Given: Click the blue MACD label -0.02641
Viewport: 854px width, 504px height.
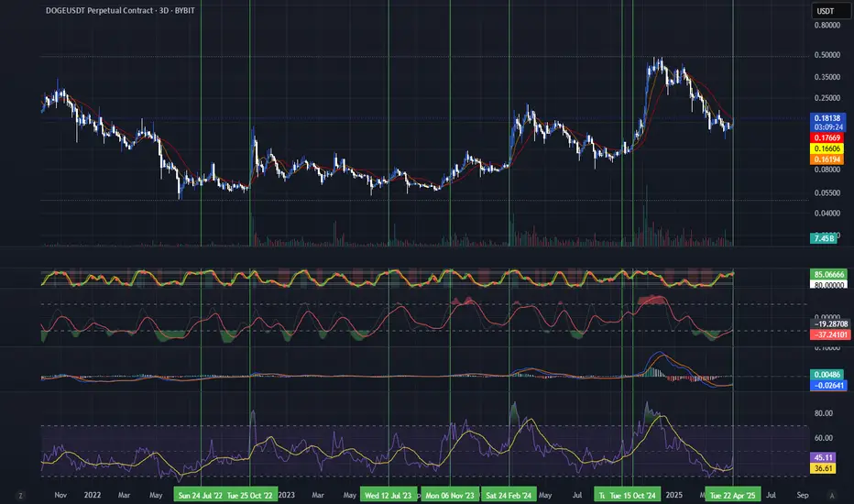Looking at the screenshot, I should (x=827, y=385).
